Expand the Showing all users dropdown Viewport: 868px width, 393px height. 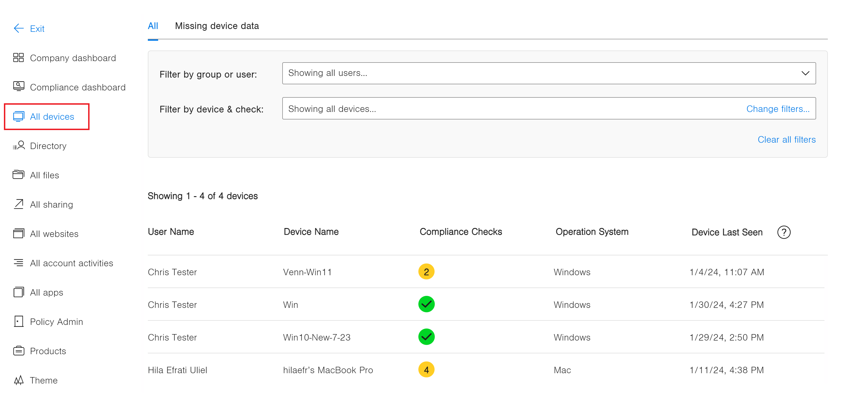click(x=805, y=73)
